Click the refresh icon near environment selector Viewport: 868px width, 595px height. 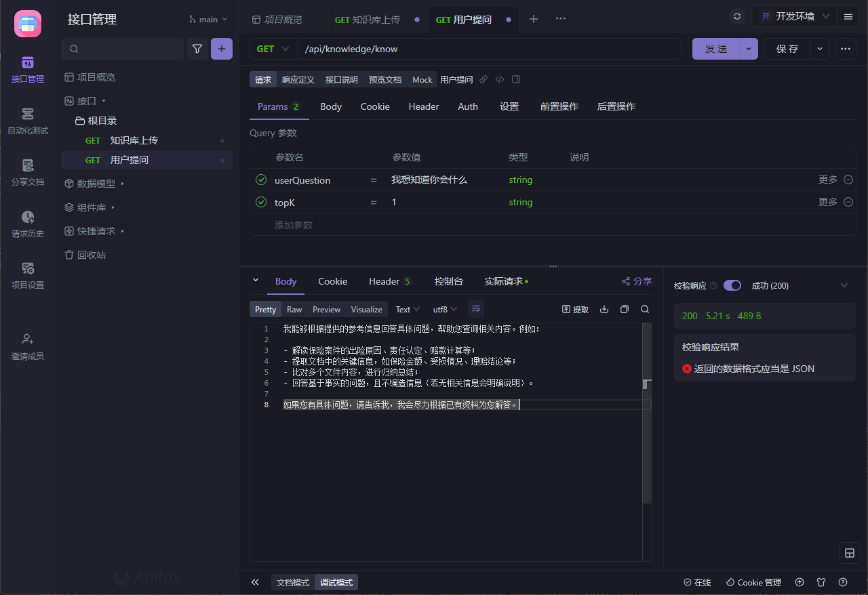[x=737, y=17]
